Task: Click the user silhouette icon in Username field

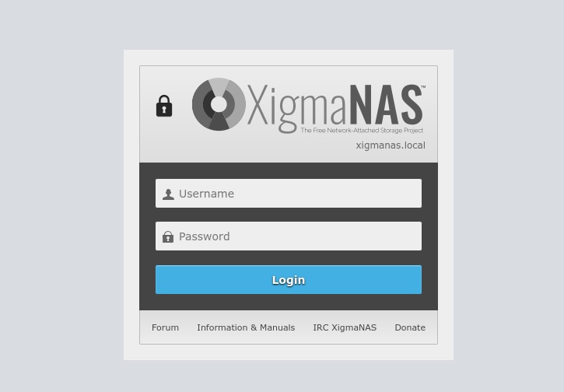Action: tap(168, 194)
